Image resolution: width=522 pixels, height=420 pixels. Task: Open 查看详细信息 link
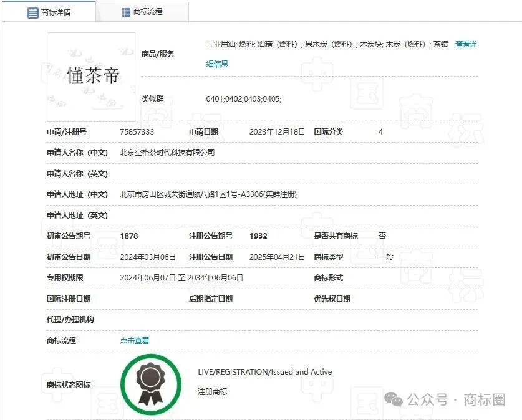pyautogui.click(x=465, y=44)
